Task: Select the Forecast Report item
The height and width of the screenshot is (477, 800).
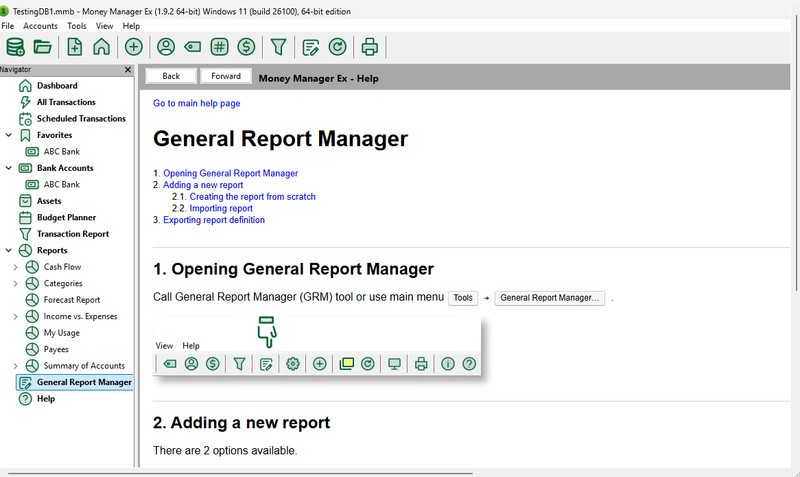Action: click(x=72, y=300)
